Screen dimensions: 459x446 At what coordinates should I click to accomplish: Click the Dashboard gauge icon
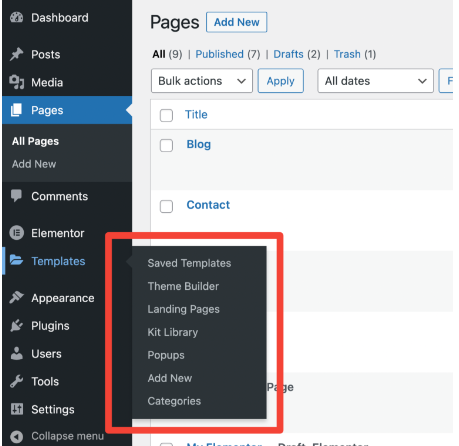[16, 17]
